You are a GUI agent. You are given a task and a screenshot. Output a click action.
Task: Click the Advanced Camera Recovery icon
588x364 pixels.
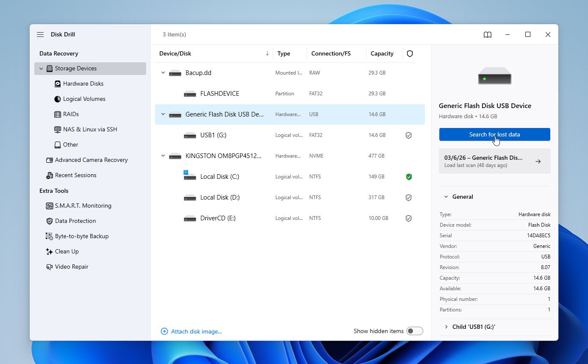(x=50, y=160)
